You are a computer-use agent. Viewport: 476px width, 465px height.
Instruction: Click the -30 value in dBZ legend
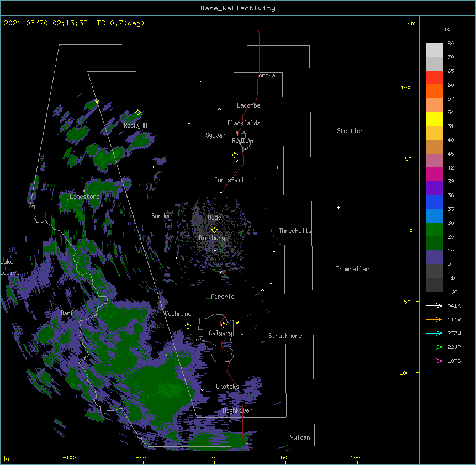452,292
